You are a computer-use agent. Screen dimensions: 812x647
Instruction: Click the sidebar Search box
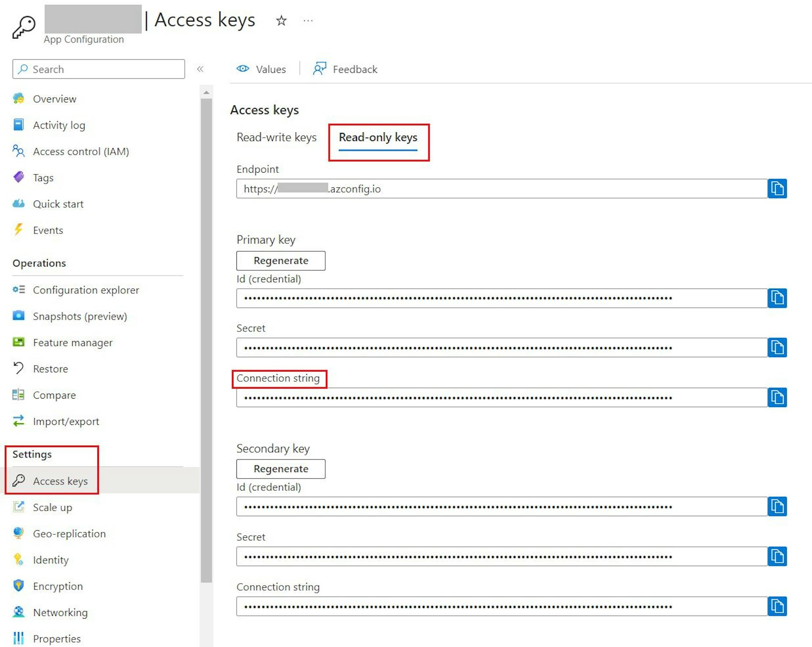point(98,69)
